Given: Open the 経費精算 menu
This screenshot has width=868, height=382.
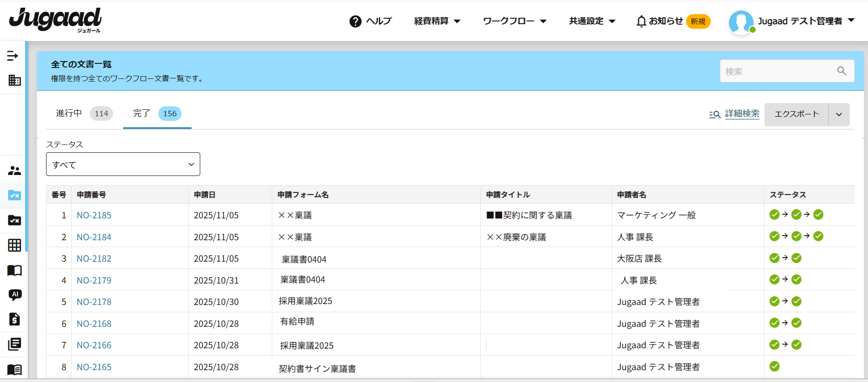Looking at the screenshot, I should click(437, 21).
